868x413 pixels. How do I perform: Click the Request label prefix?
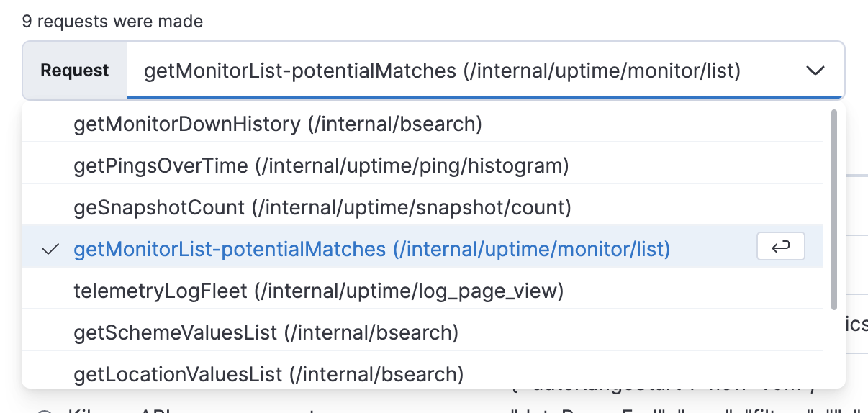point(75,71)
